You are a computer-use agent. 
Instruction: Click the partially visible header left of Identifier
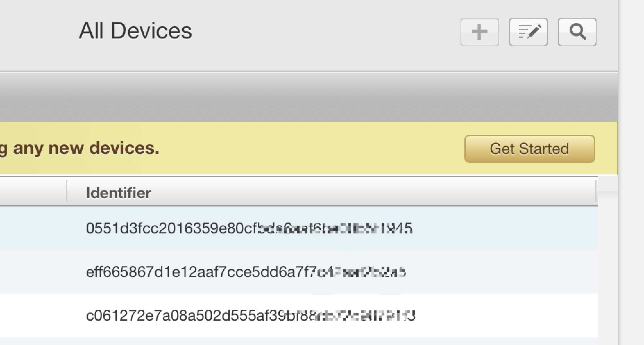(x=33, y=191)
